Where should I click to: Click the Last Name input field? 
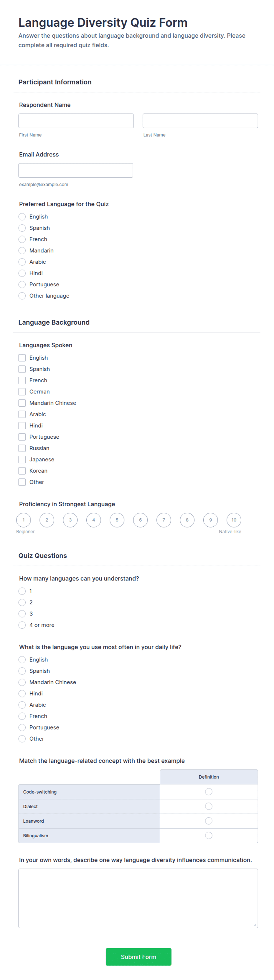pyautogui.click(x=200, y=121)
